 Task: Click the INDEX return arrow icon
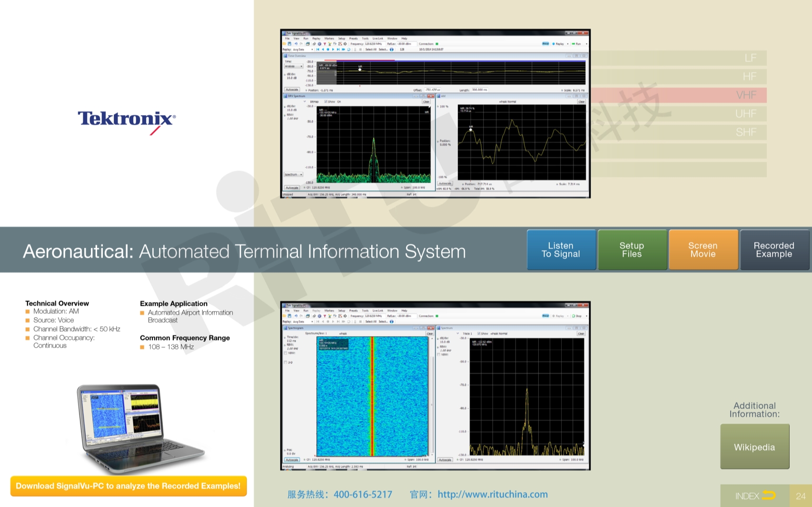point(768,496)
